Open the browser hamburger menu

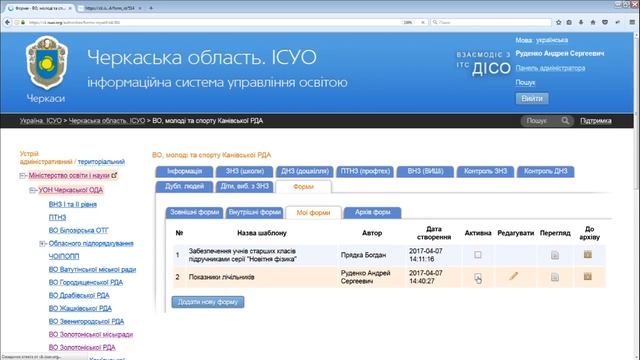(x=632, y=22)
